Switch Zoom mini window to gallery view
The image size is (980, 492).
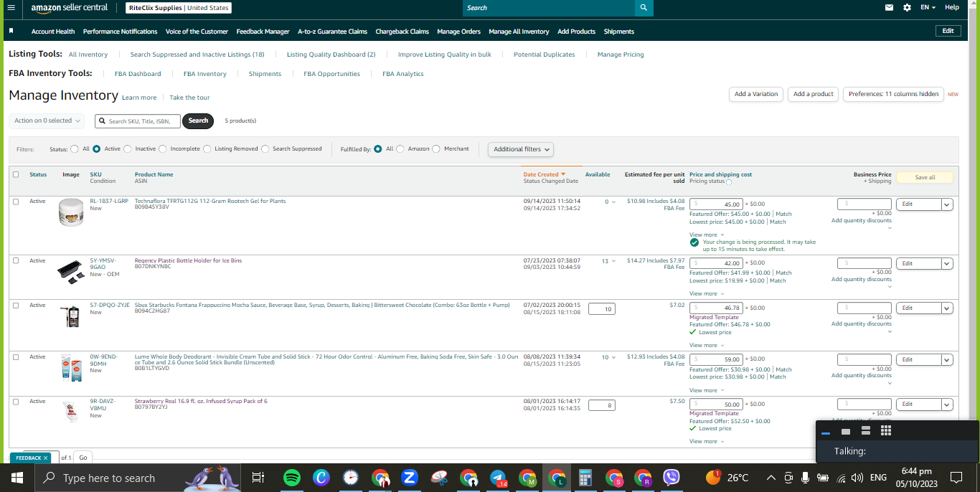coord(886,430)
